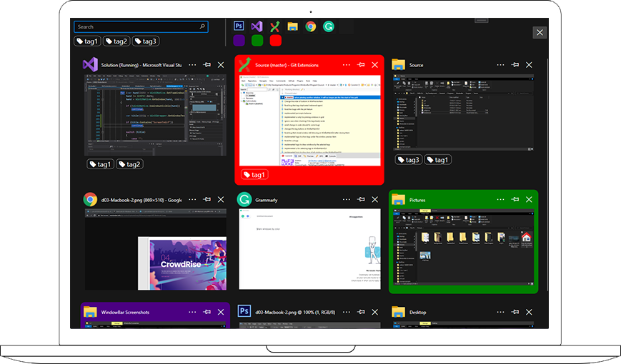Open the Git Extensions window thumbnail
Image resolution: width=621 pixels, height=364 pixels.
coord(309,121)
